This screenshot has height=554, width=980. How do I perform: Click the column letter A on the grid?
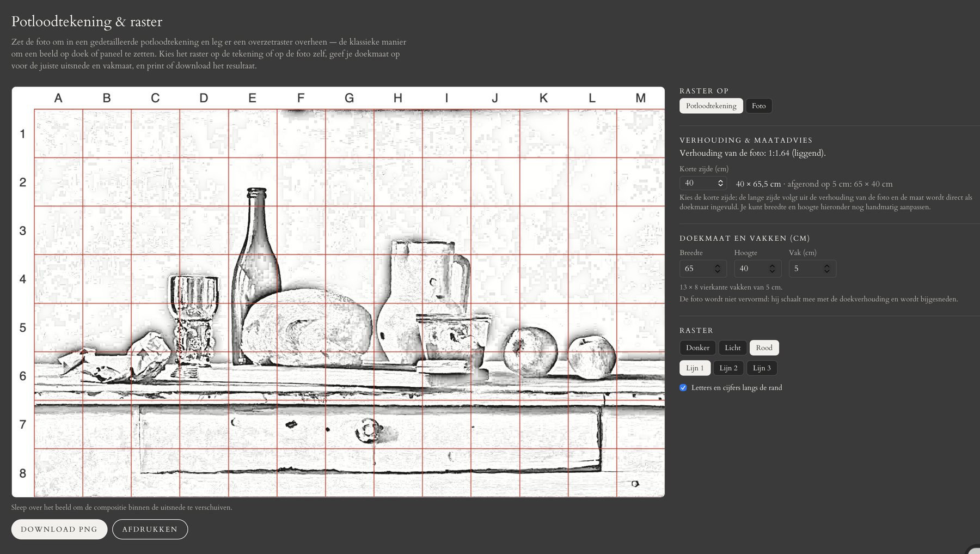point(58,98)
